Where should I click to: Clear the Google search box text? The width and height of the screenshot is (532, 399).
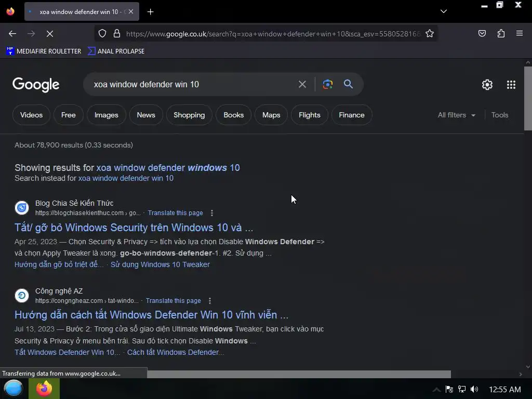click(x=302, y=85)
